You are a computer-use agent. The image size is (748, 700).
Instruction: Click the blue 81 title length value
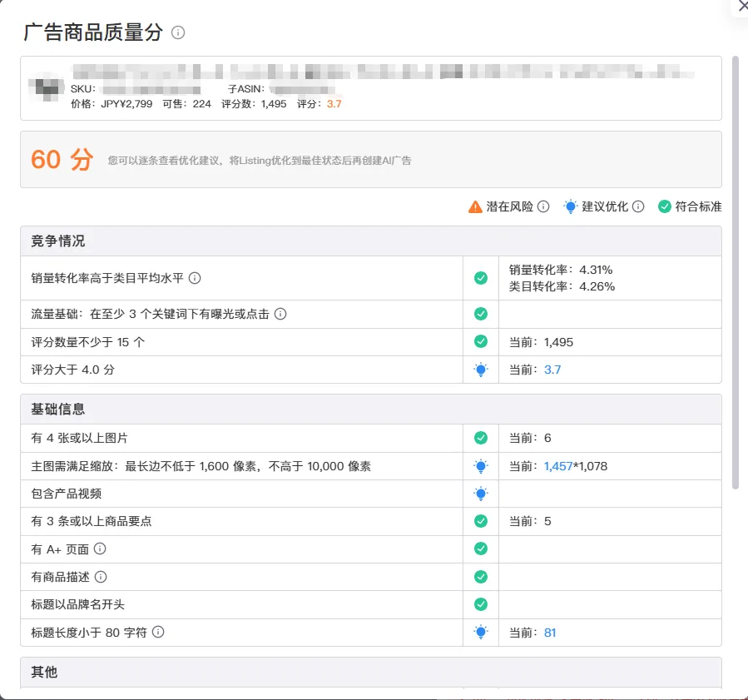click(x=550, y=633)
